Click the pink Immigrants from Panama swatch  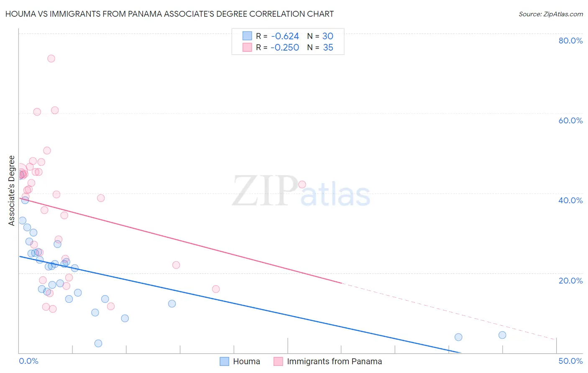click(x=279, y=361)
